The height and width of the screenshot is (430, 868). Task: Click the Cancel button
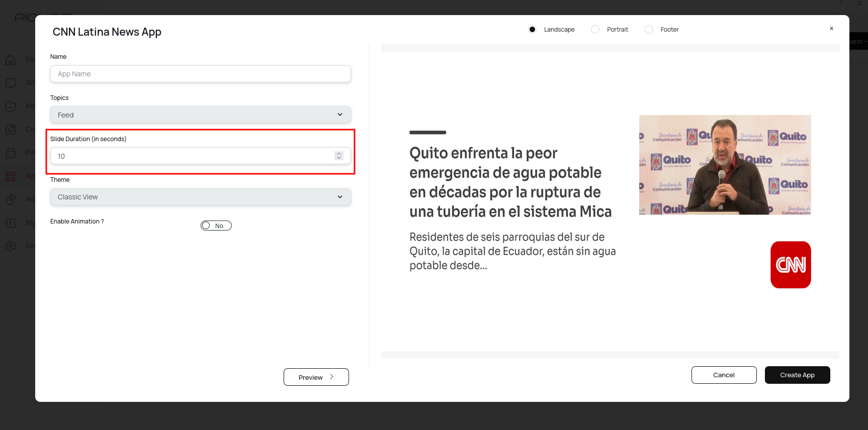pyautogui.click(x=724, y=375)
